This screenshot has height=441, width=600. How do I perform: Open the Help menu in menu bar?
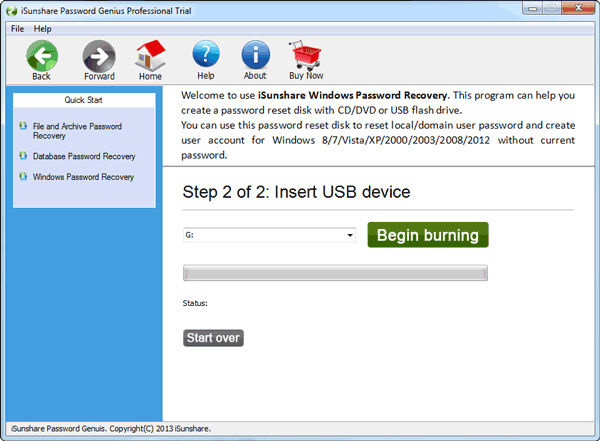[x=42, y=29]
